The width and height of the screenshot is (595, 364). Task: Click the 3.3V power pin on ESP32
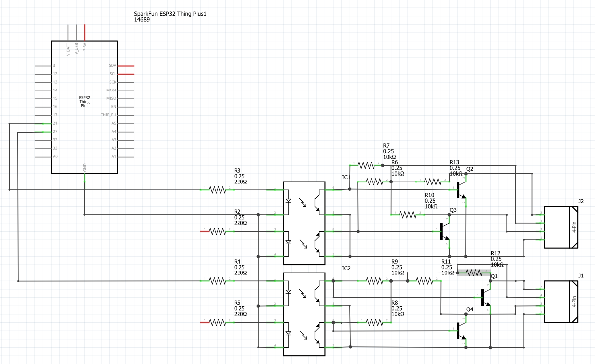pos(85,33)
